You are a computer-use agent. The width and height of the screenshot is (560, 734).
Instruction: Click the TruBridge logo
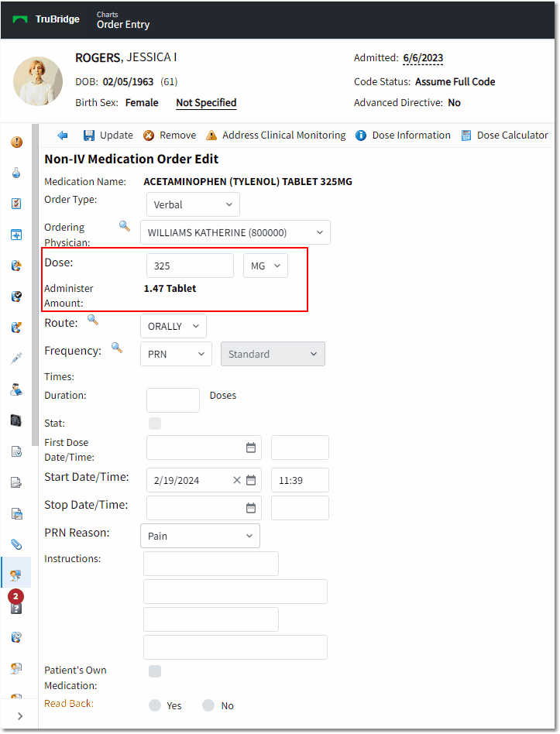coord(46,19)
